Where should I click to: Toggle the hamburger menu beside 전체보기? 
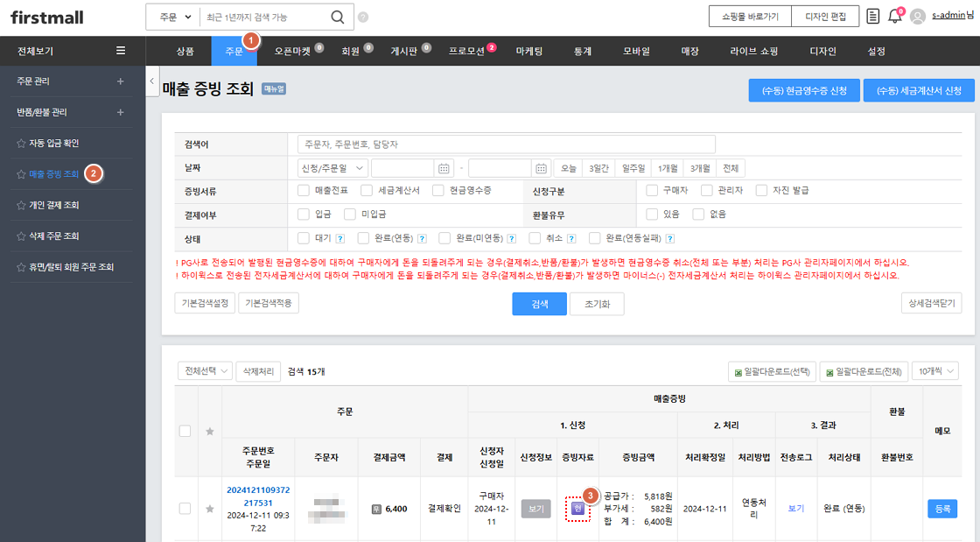coord(121,51)
